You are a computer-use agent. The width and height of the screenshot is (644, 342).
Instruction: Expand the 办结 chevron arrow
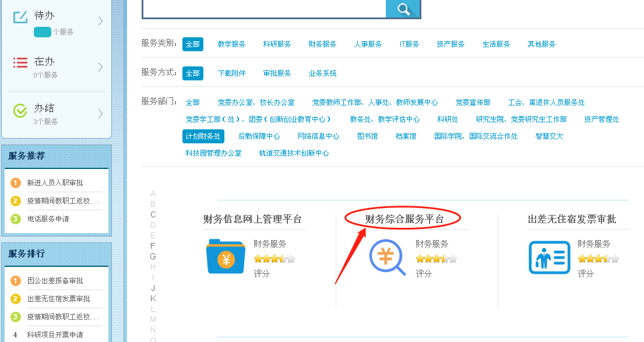click(x=100, y=114)
